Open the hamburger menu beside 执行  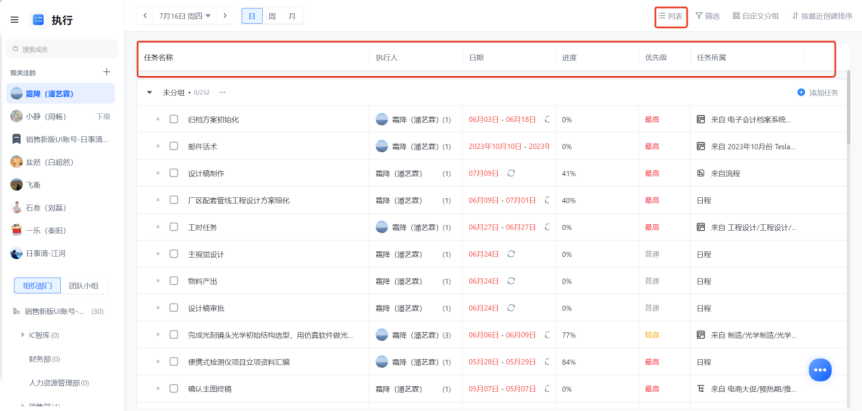tap(14, 20)
